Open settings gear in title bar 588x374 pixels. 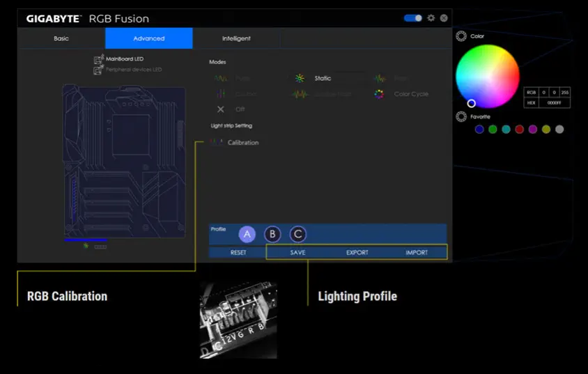pyautogui.click(x=431, y=18)
